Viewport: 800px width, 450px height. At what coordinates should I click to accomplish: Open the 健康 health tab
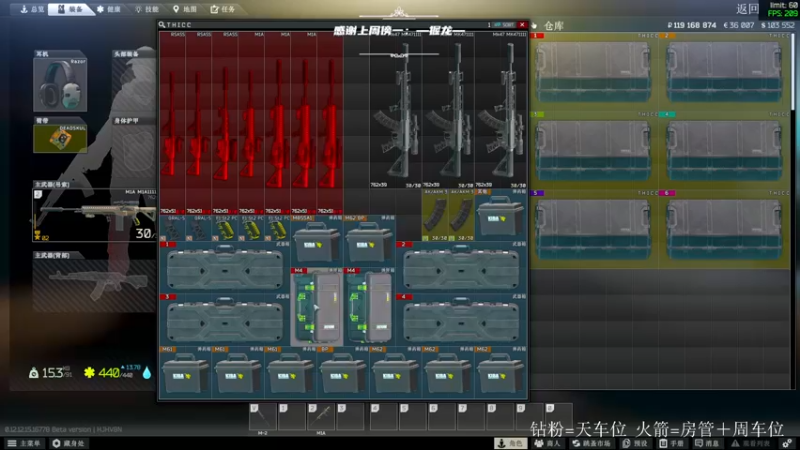[109, 9]
